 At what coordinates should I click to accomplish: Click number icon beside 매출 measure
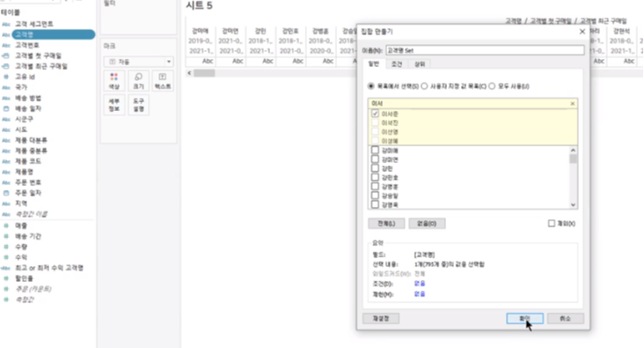[x=6, y=226]
